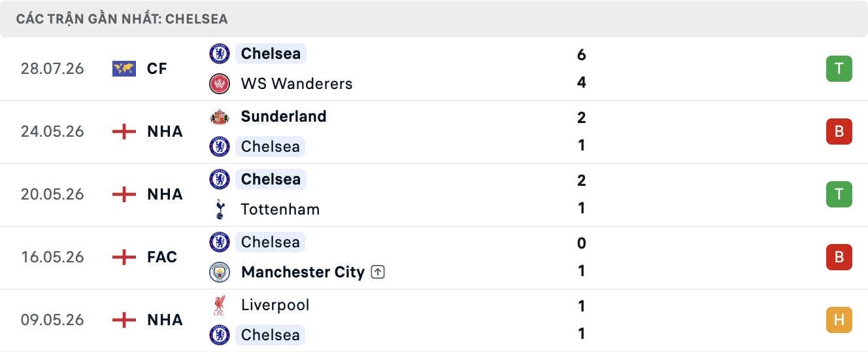Select the Liverpool team name
868x352 pixels.
[x=275, y=305]
